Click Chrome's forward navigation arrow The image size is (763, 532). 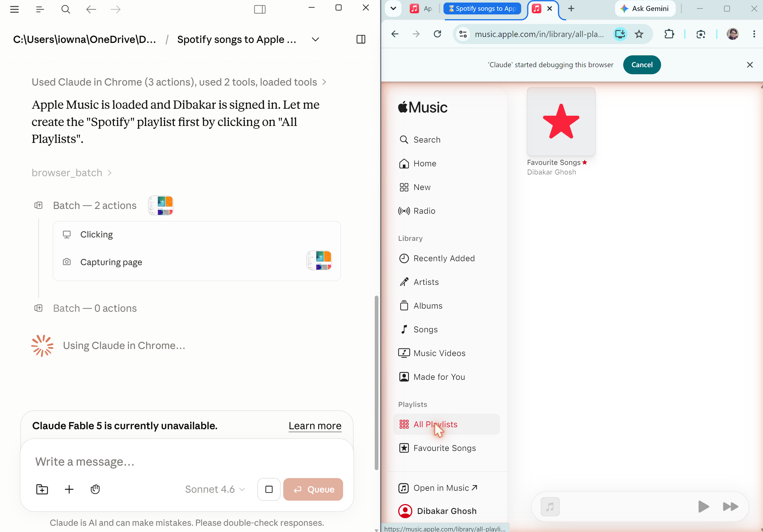(x=416, y=34)
